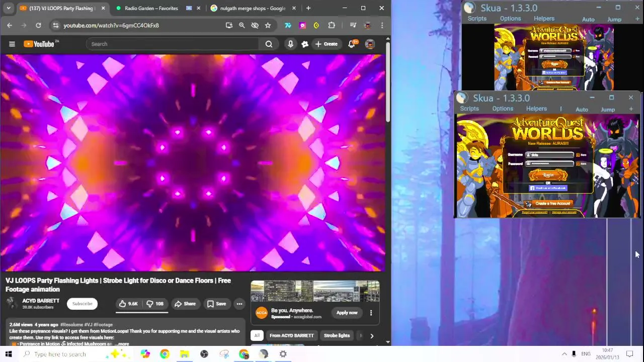The height and width of the screenshot is (362, 644).
Task: Click Jump in front Skua window
Action: click(608, 110)
